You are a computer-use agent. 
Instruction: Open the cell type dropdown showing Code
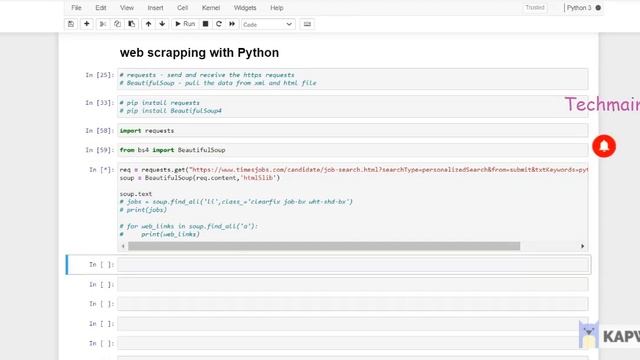pos(268,24)
